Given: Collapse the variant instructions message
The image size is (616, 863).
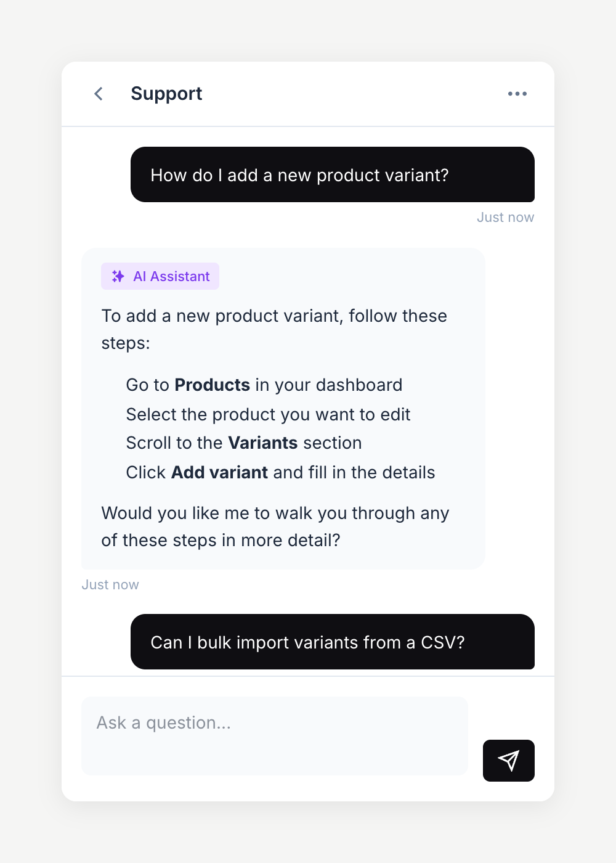Looking at the screenshot, I should [x=283, y=407].
